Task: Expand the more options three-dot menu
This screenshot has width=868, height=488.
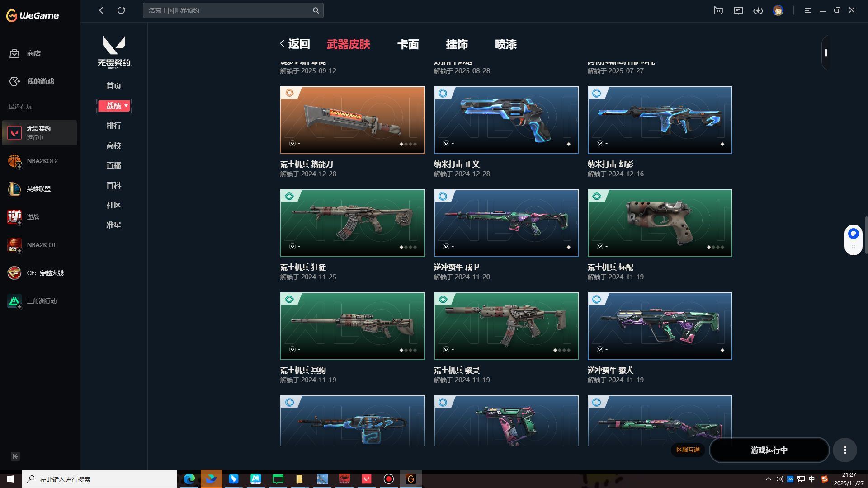Action: coord(844,450)
